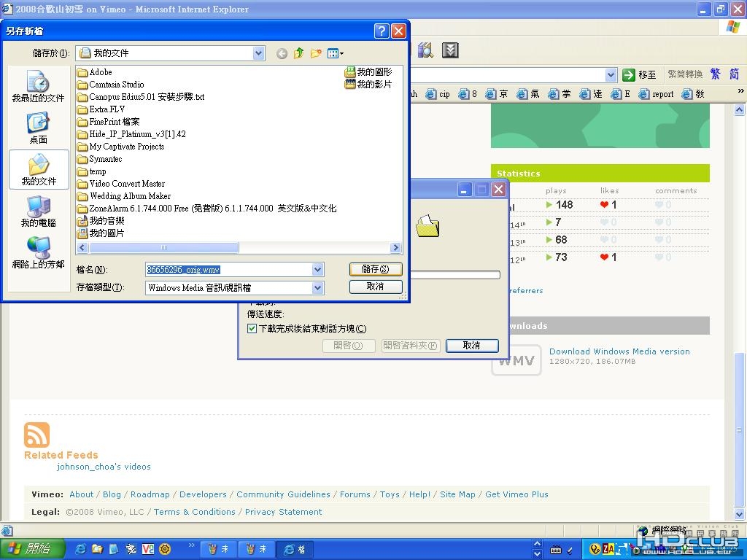Click the Related Feeds RSS icon
The width and height of the screenshot is (747, 560).
(x=36, y=435)
